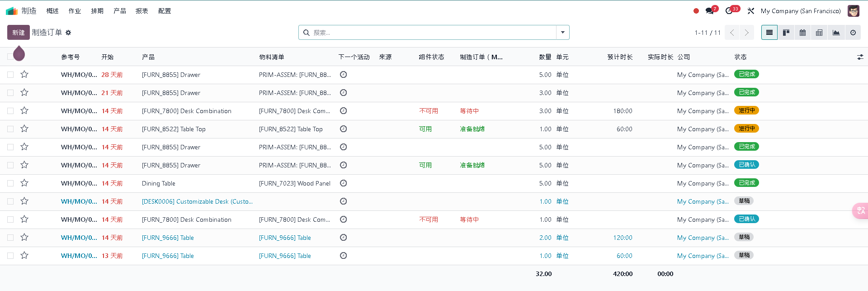The width and height of the screenshot is (868, 291).
Task: Switch to the pivot table view
Action: click(819, 33)
